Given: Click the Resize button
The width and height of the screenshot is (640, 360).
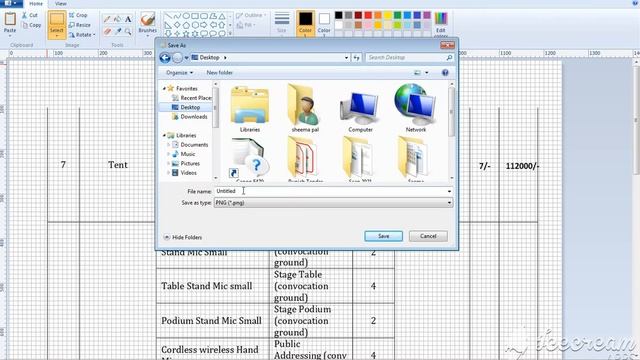Looking at the screenshot, I should [80, 25].
